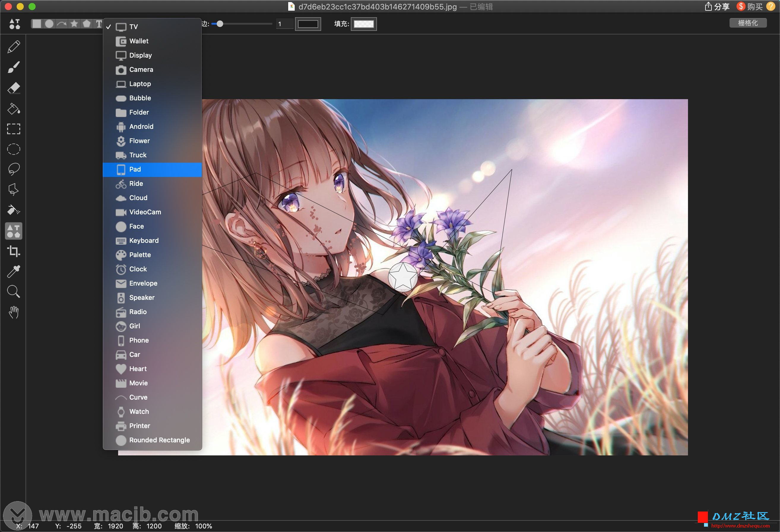Viewport: 780px width, 532px height.
Task: Choose the rectangle shape in top bar
Action: (37, 24)
